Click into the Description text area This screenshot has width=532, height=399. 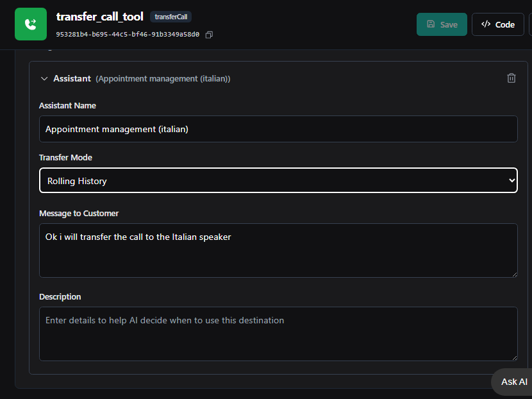click(x=278, y=334)
